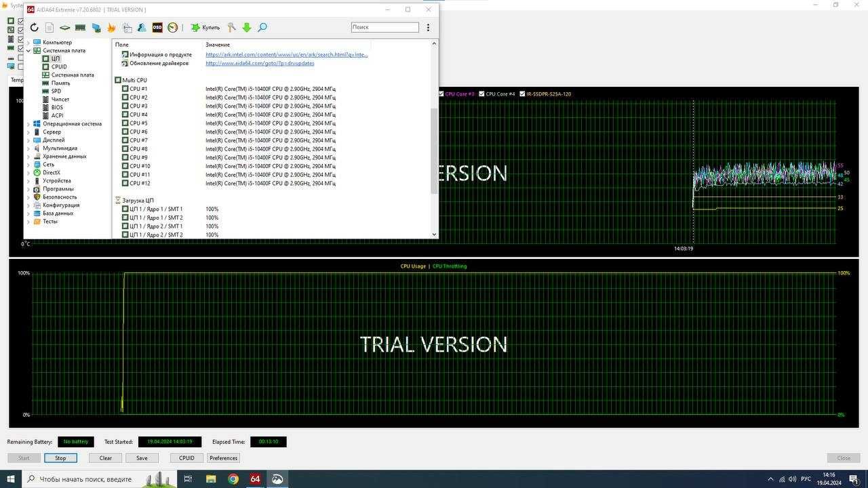
Task: Open the flame stability test icon
Action: (x=111, y=27)
